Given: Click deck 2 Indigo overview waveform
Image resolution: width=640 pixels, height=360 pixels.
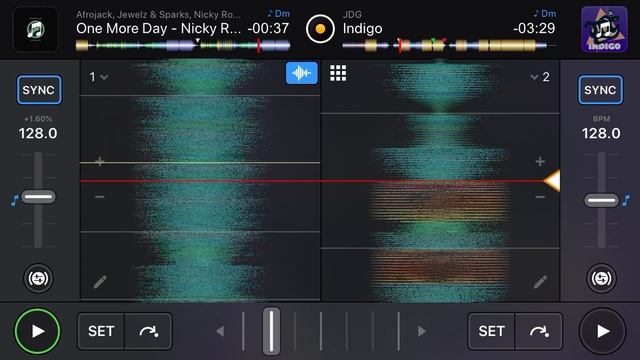Looking at the screenshot, I should point(449,45).
